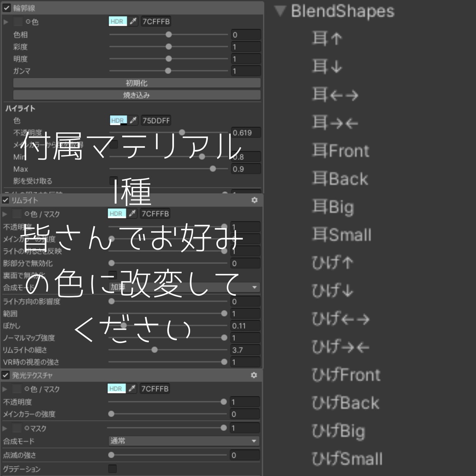Click the HDR badge on the ハイライト color field
This screenshot has height=476, width=476.
[x=118, y=120]
